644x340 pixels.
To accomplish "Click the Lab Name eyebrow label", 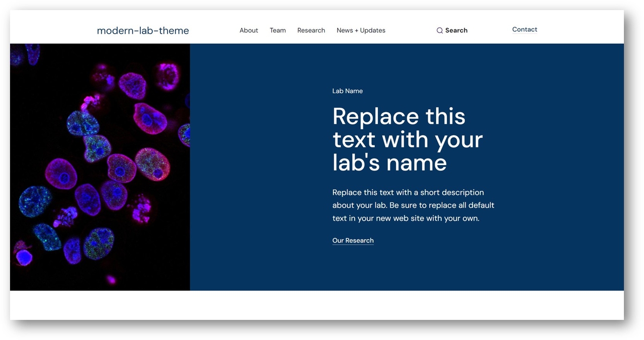I will [347, 91].
